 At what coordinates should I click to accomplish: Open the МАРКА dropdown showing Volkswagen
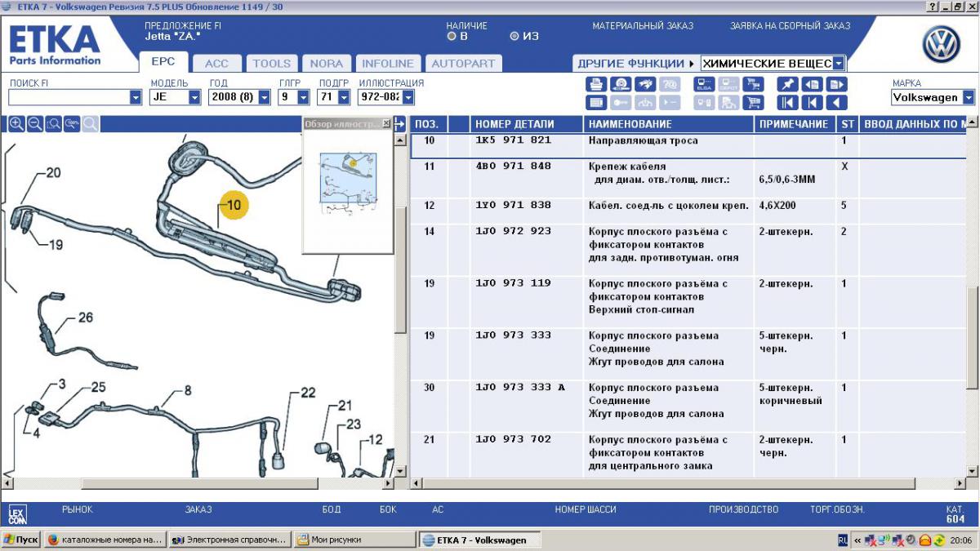(969, 97)
